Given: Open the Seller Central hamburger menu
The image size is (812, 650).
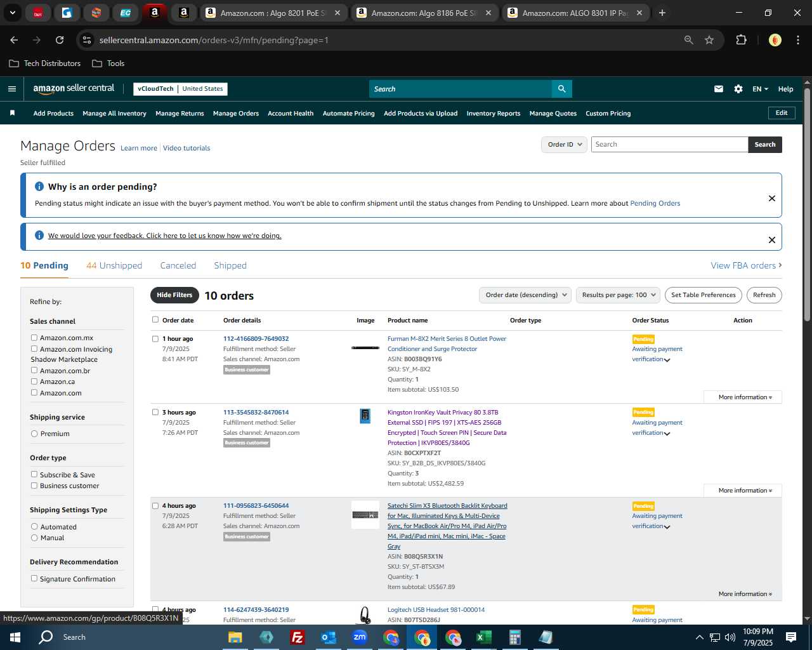Looking at the screenshot, I should click(12, 89).
